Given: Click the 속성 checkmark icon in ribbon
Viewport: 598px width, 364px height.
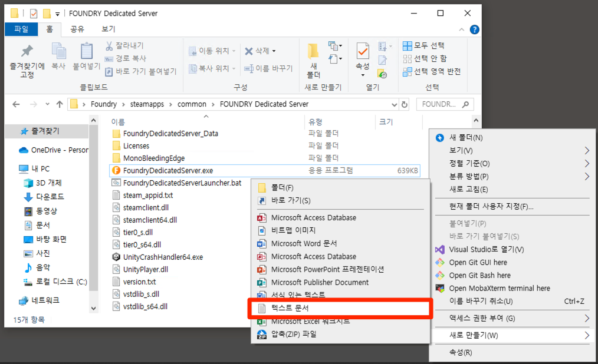Looking at the screenshot, I should click(362, 51).
